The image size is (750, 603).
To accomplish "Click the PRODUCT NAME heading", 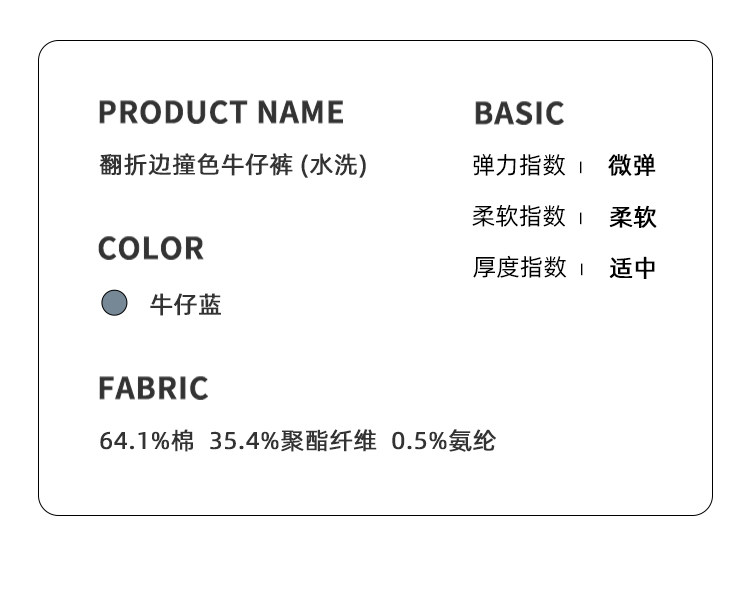I will (221, 112).
